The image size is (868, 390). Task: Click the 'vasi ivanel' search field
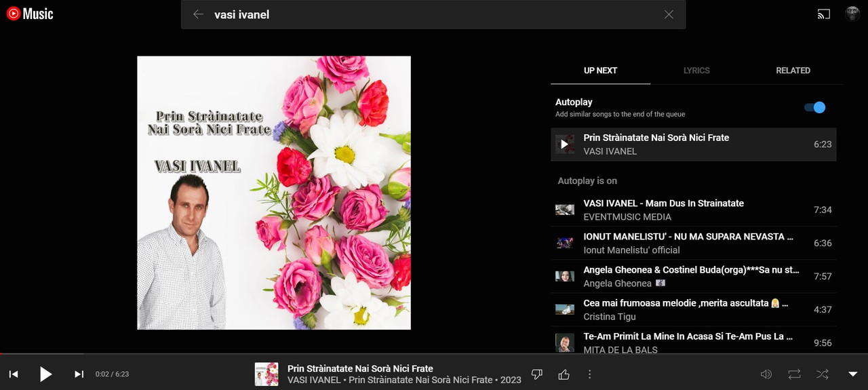(434, 14)
